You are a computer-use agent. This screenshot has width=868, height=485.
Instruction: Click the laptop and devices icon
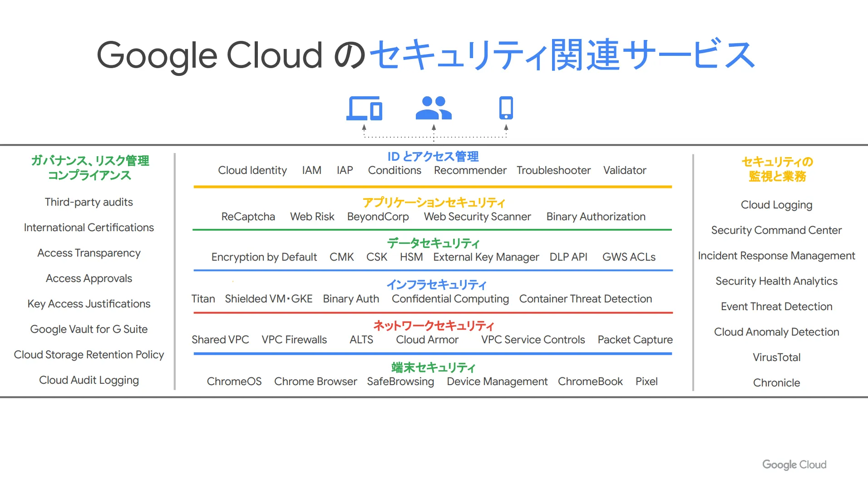(364, 108)
